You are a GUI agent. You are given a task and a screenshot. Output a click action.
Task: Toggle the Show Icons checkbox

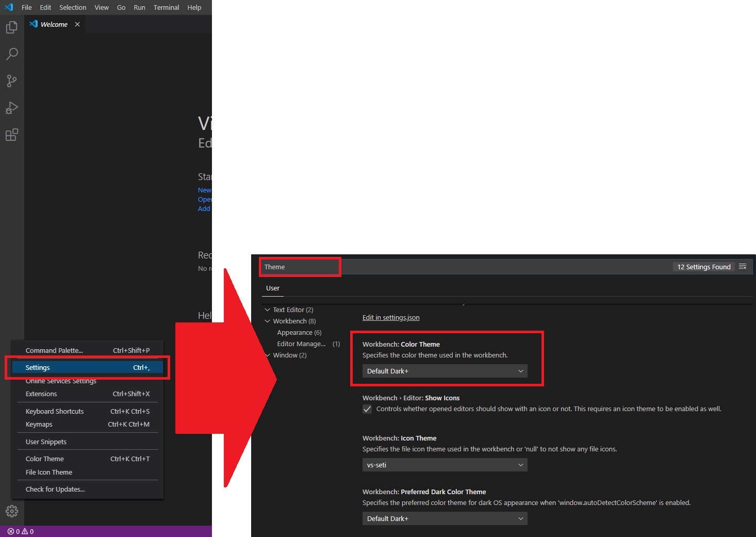[367, 409]
